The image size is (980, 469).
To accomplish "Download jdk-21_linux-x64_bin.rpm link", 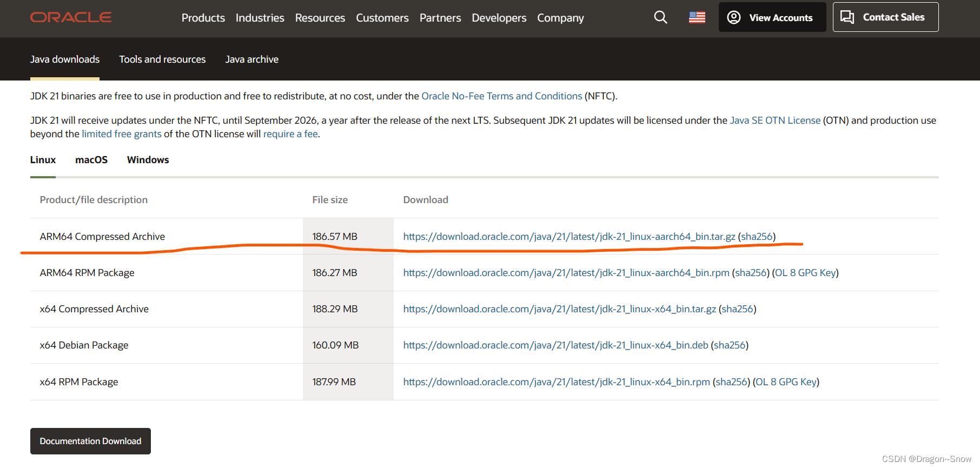I will point(557,382).
